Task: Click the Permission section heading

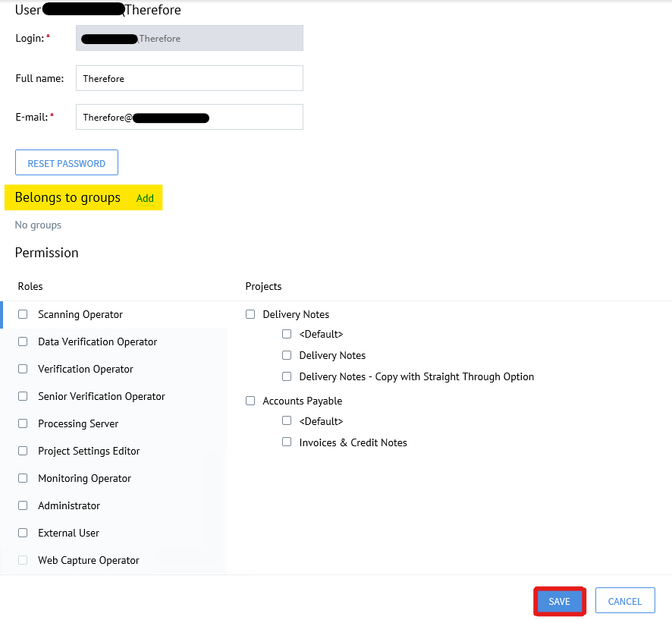Action: [47, 253]
